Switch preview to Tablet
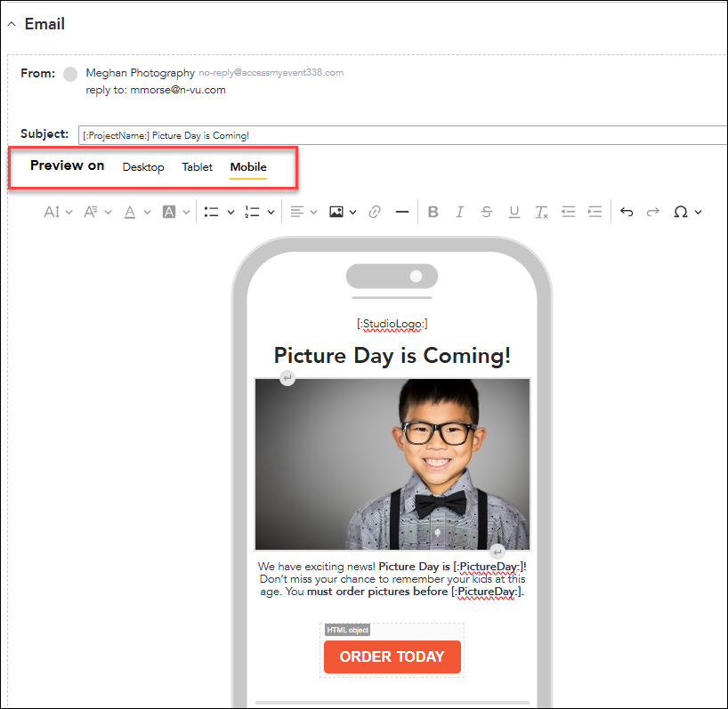The height and width of the screenshot is (709, 728). pos(198,167)
